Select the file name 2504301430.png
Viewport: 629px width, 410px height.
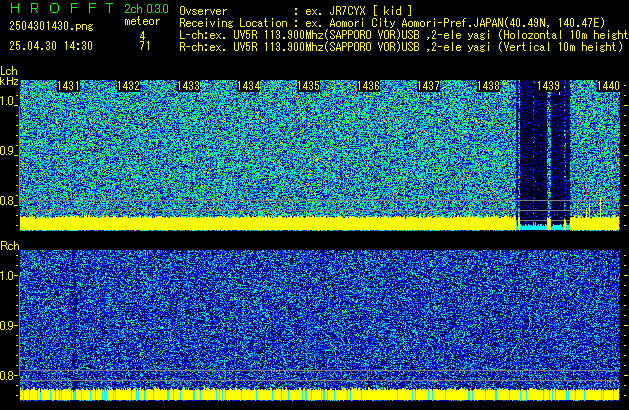[51, 26]
